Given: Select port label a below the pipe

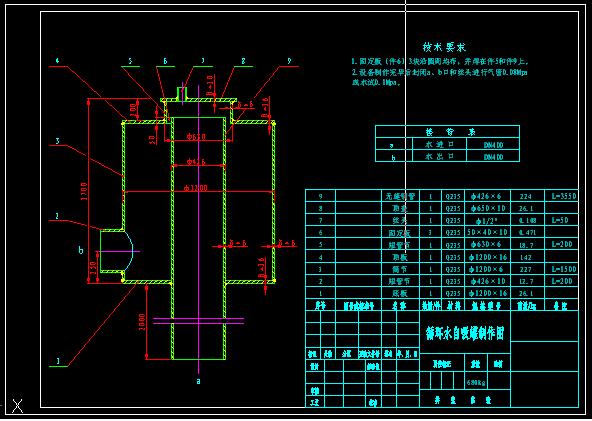Looking at the screenshot, I should click(x=199, y=381).
